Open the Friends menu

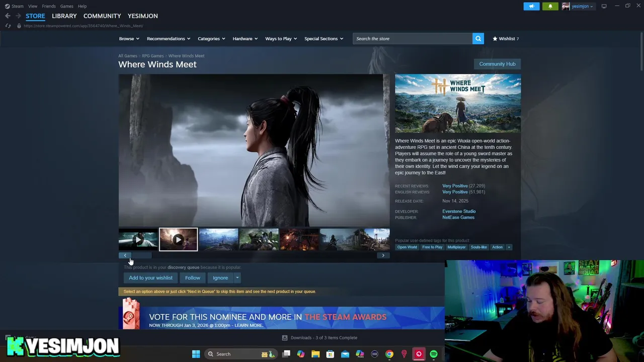pyautogui.click(x=49, y=6)
